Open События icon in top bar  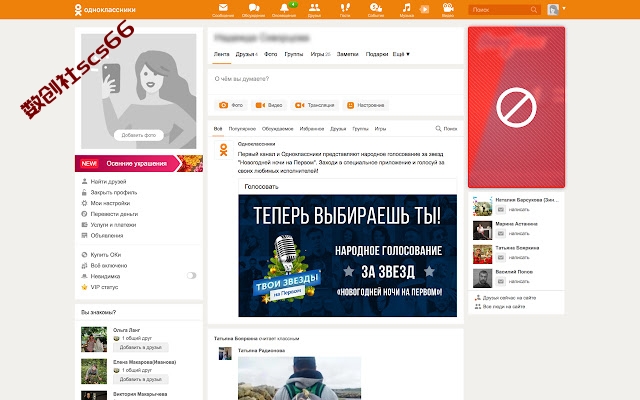[376, 10]
